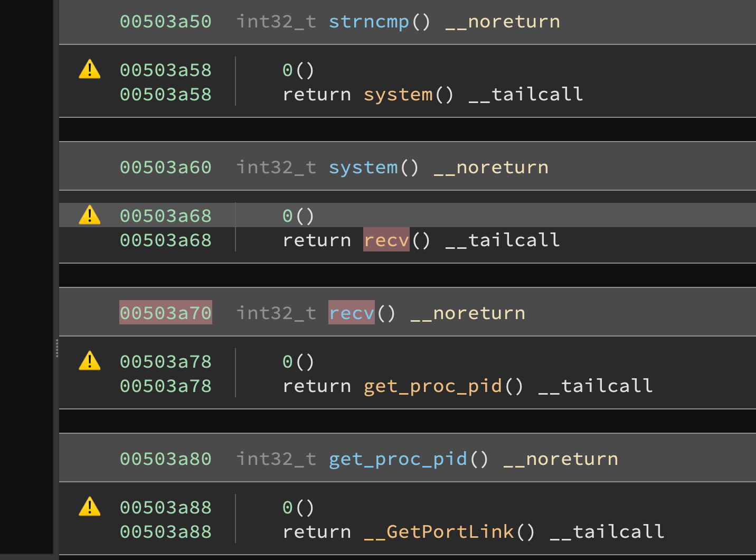Click the warning badge in the recv function section
This screenshot has height=560, width=756.
click(x=89, y=361)
